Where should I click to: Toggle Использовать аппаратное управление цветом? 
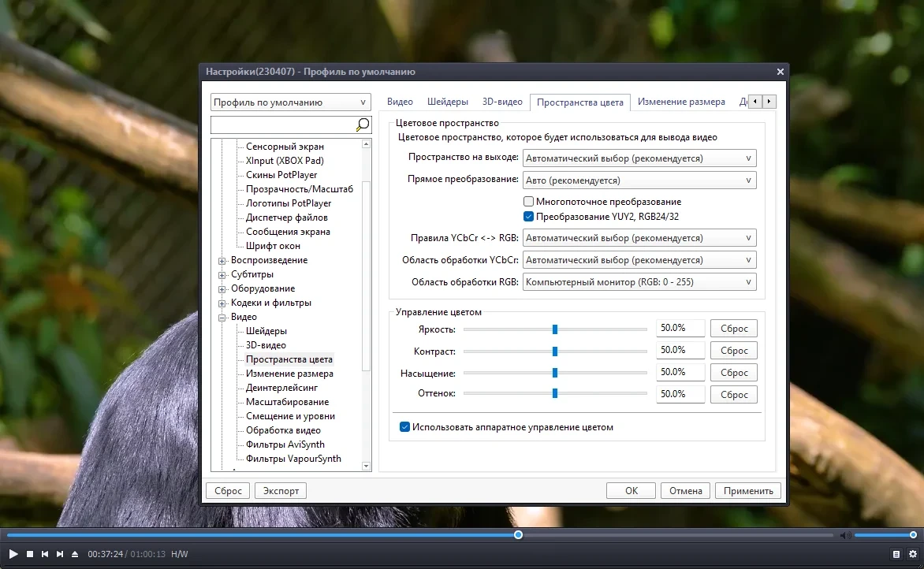click(x=404, y=427)
